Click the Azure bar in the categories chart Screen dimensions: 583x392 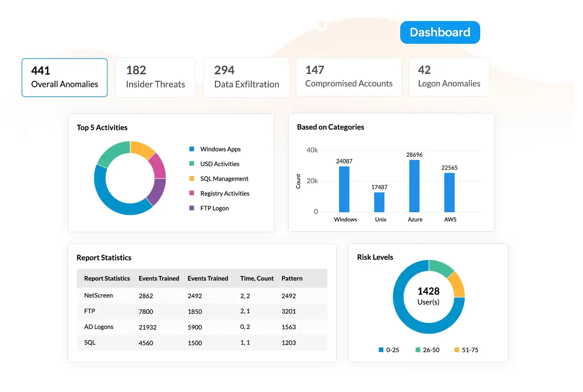(x=414, y=186)
